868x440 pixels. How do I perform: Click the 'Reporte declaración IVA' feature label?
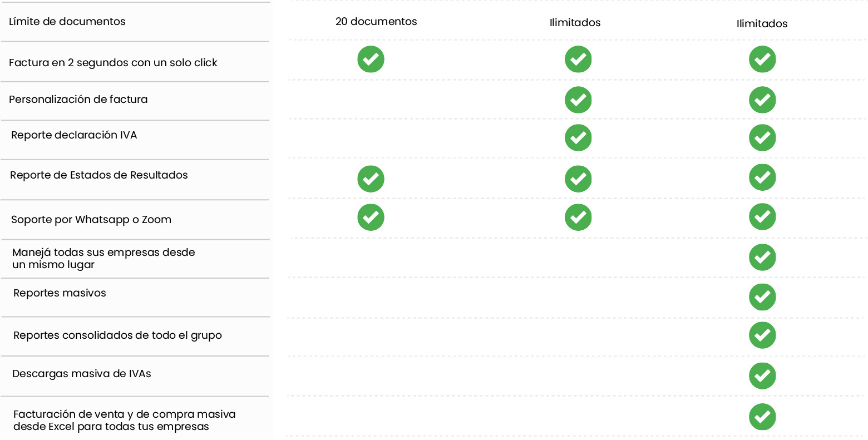click(74, 135)
